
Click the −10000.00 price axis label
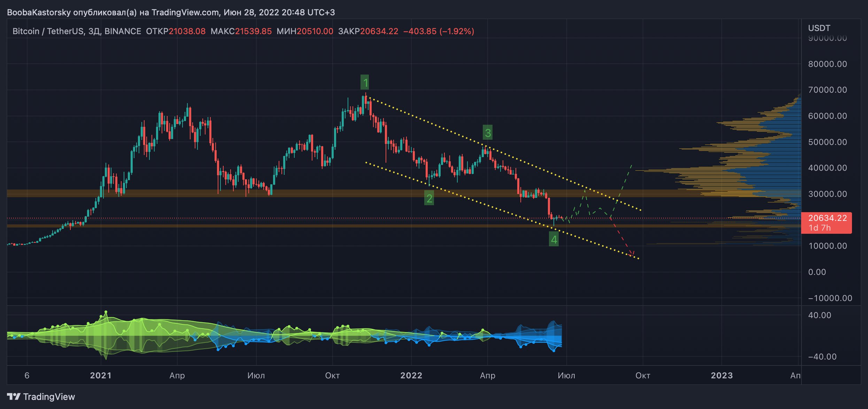click(x=830, y=298)
